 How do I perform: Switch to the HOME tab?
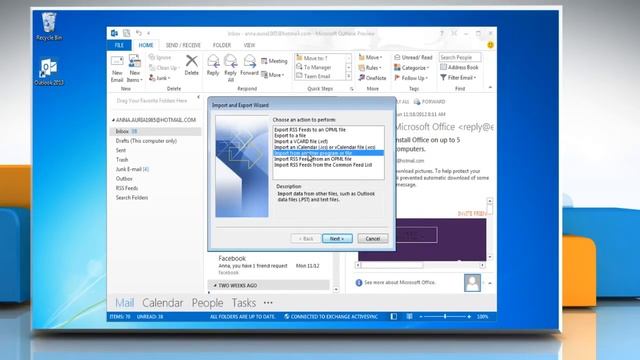click(x=146, y=45)
